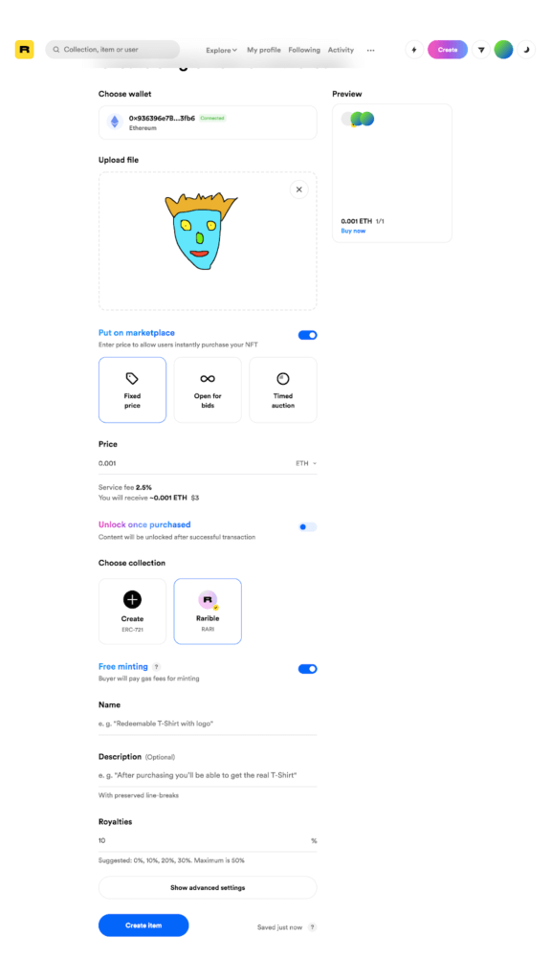Show advanced settings

[208, 887]
